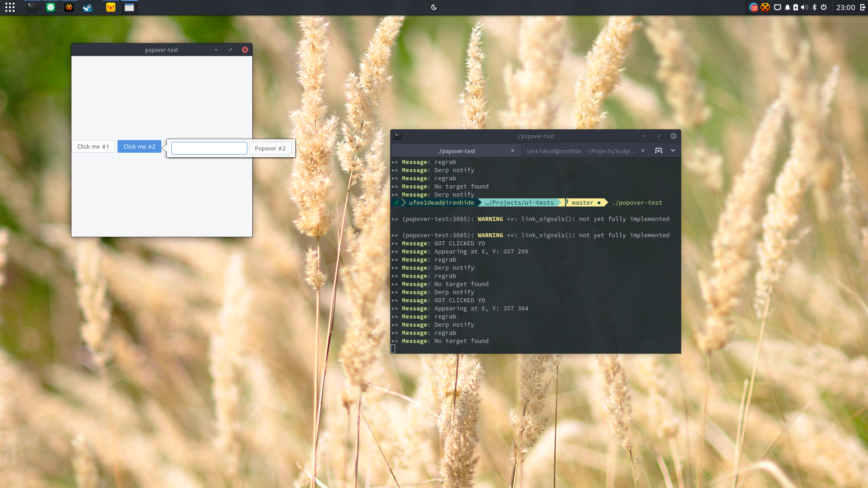
Task: Open the applications grid menu
Action: [10, 7]
